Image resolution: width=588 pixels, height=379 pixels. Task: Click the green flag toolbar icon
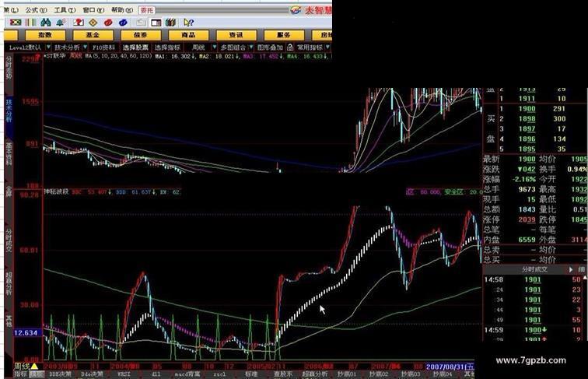[x=16, y=23]
